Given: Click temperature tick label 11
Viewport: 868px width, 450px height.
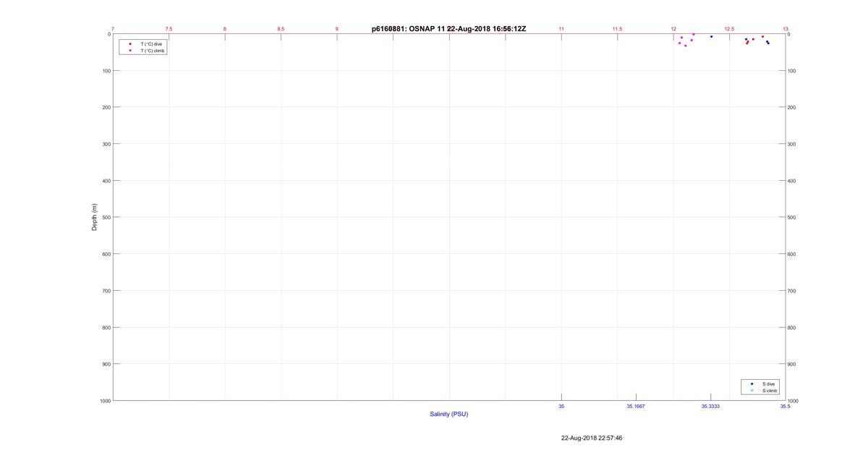Looking at the screenshot, I should tap(561, 29).
